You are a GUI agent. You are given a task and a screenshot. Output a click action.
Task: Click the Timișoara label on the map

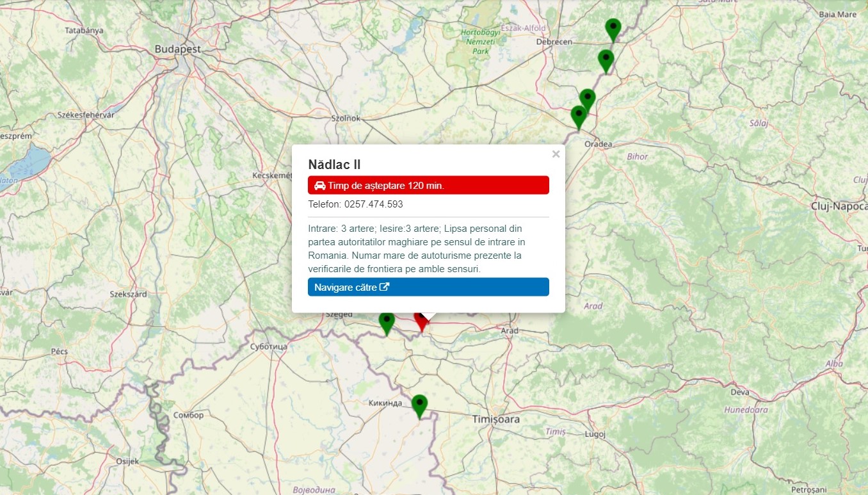click(495, 419)
